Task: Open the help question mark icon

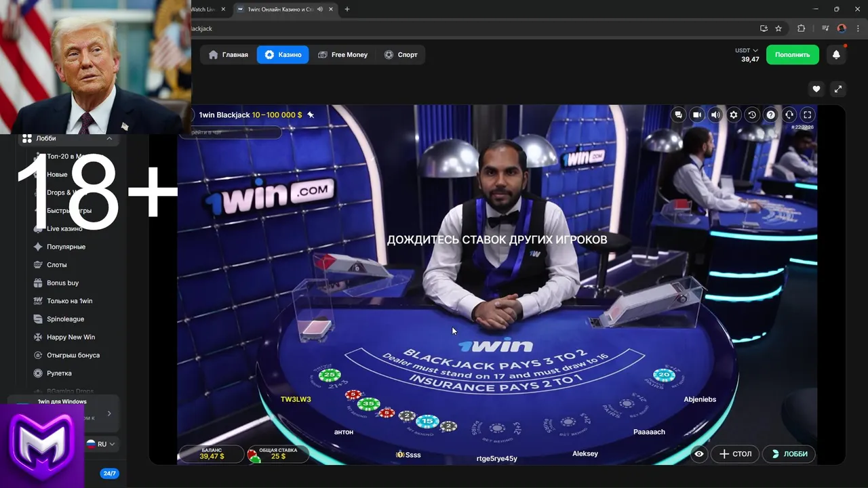Action: click(770, 115)
